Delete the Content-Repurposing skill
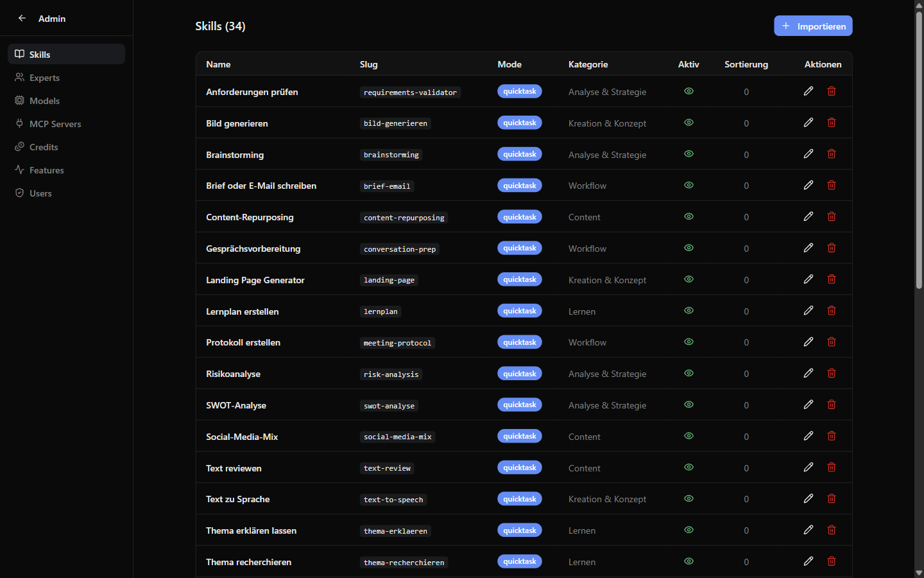Image resolution: width=924 pixels, height=578 pixels. point(832,216)
